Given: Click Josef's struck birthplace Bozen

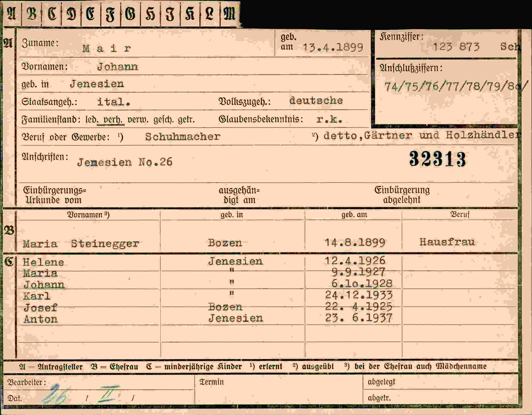Looking at the screenshot, I should point(225,307).
